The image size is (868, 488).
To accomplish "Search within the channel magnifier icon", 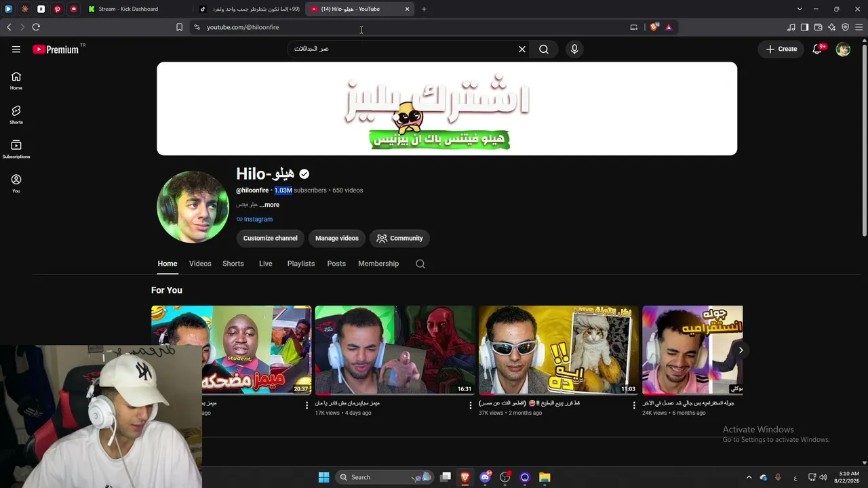I will tap(420, 264).
